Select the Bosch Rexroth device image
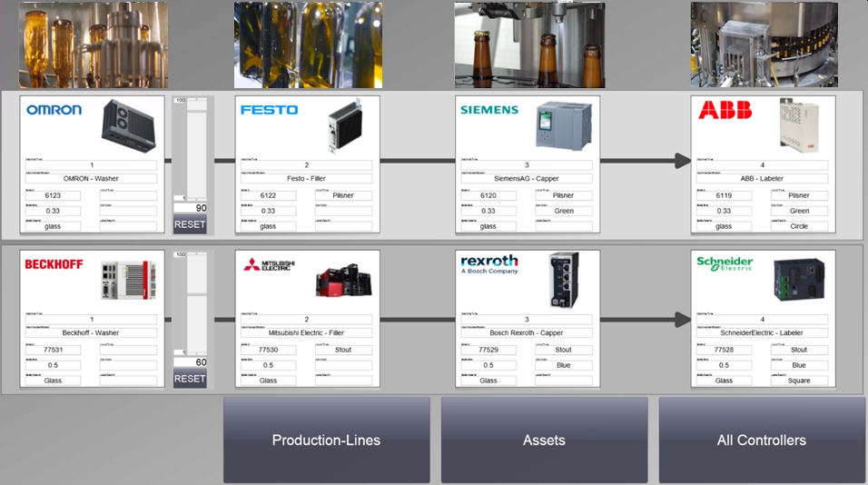 [x=564, y=280]
